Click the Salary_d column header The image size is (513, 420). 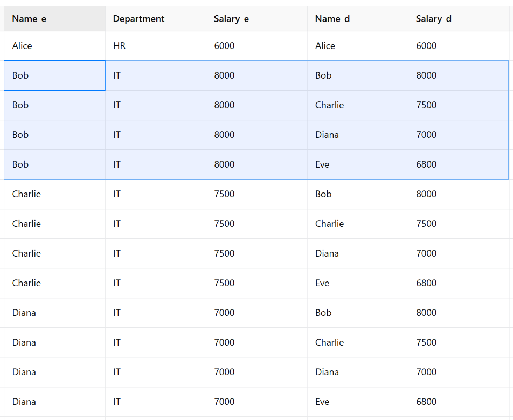pyautogui.click(x=459, y=19)
